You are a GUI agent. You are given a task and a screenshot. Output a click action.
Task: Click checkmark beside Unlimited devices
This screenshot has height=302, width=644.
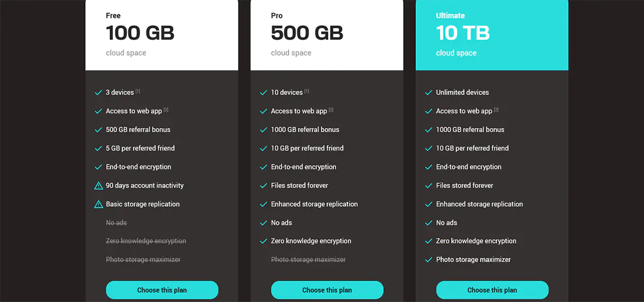(428, 92)
